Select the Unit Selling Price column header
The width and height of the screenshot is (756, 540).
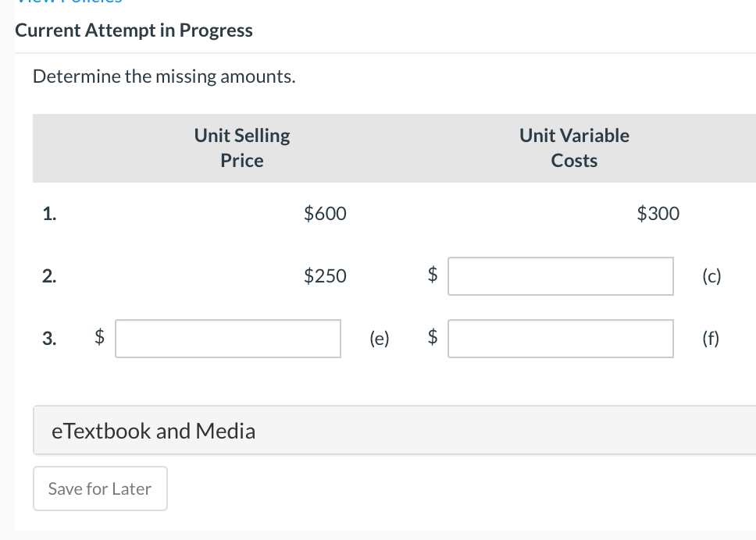point(241,147)
